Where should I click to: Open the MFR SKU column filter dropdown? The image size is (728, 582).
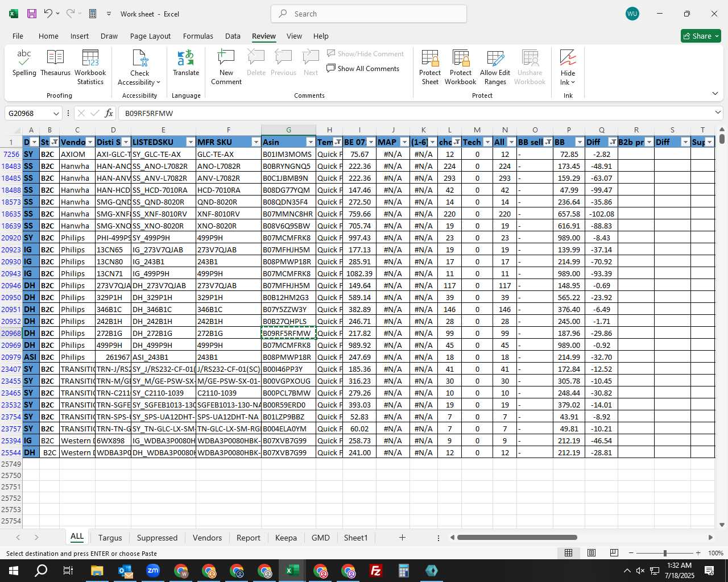(x=256, y=142)
